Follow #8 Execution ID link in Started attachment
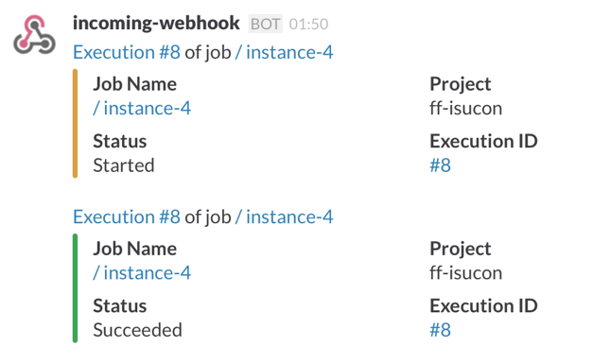610x364 pixels. pos(440,165)
